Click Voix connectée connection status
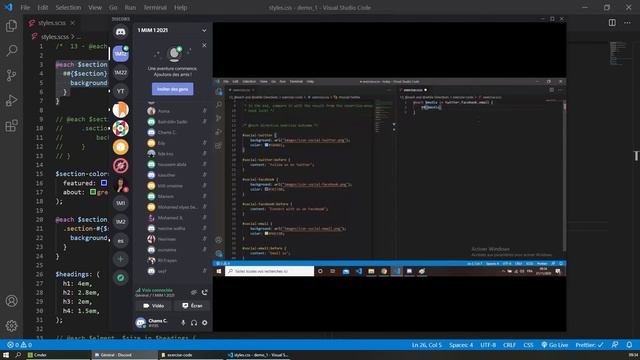This screenshot has width=640, height=360. point(157,290)
